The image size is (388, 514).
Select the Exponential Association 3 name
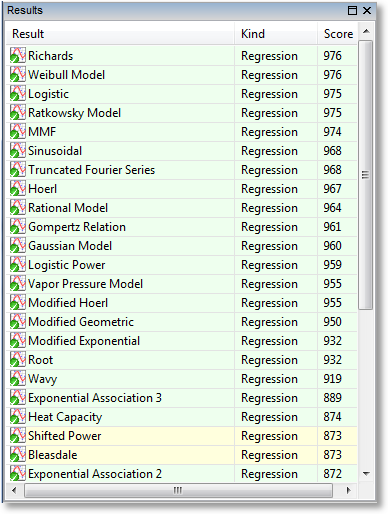click(x=95, y=398)
